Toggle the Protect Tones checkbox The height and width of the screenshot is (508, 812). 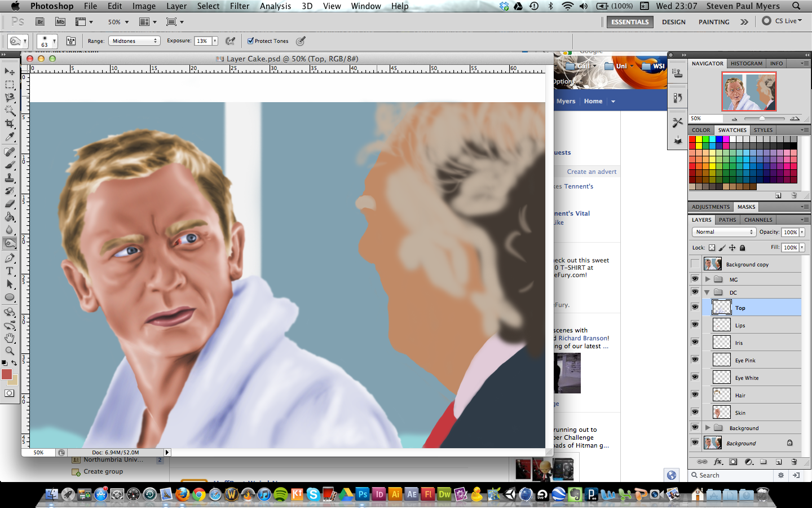pyautogui.click(x=250, y=41)
